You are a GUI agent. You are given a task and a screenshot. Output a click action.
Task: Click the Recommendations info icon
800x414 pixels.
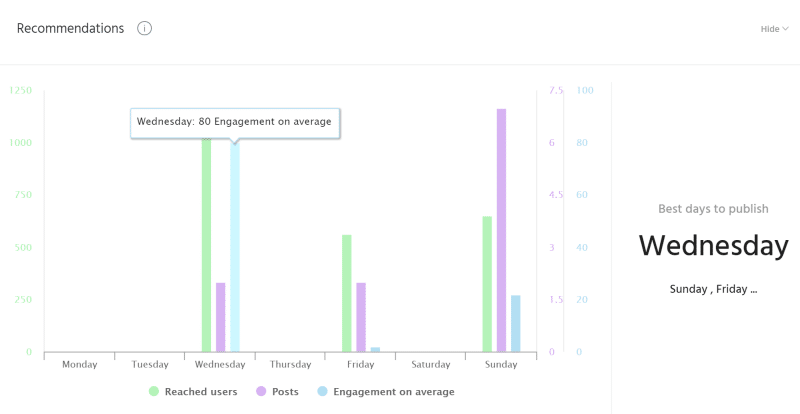coord(145,28)
